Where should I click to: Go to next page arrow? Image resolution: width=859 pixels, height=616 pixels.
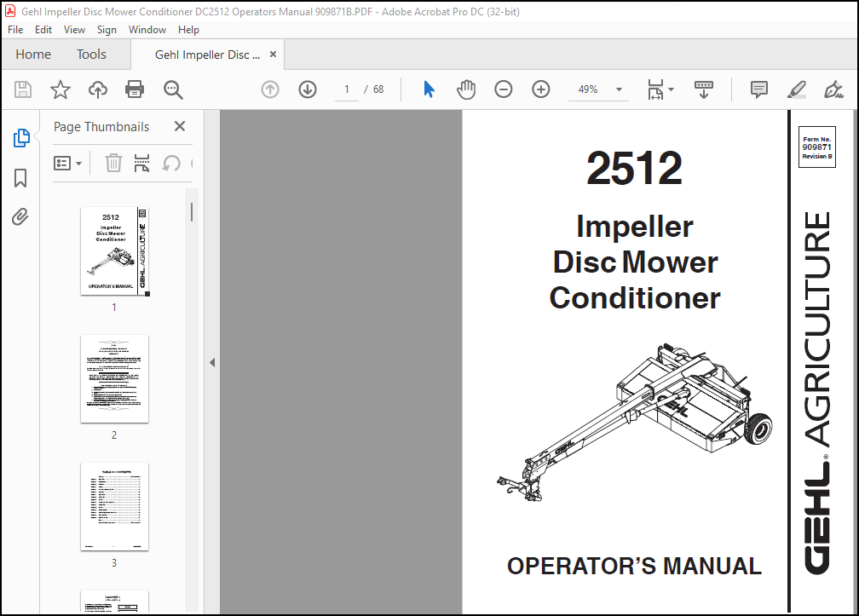(308, 89)
